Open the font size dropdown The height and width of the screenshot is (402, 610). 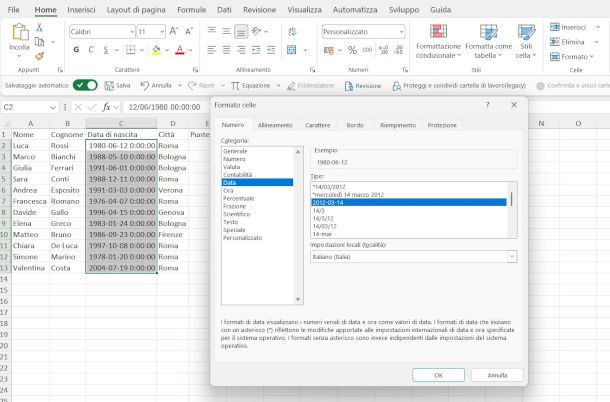162,32
